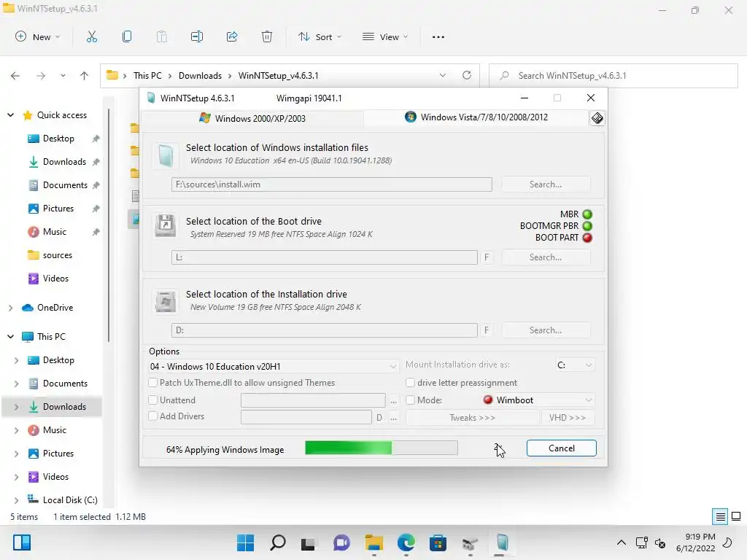This screenshot has height=560, width=747.
Task: Enable drive letter preassignment checkbox
Action: (x=410, y=383)
